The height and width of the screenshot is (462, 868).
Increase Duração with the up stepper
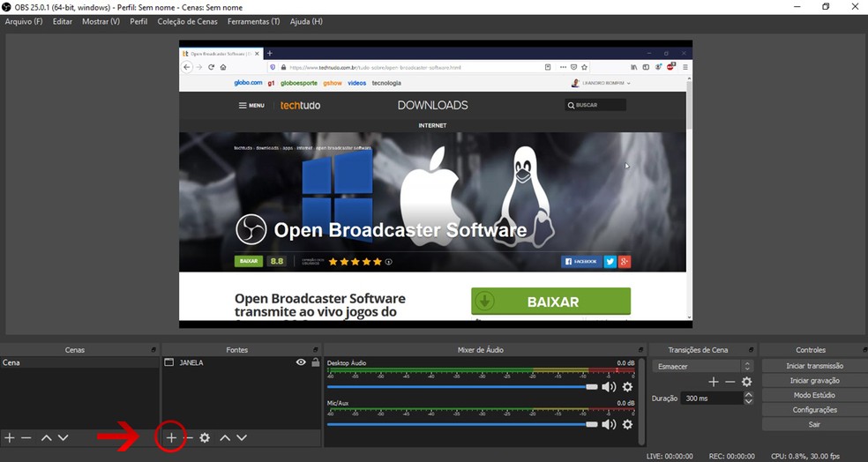click(x=748, y=394)
